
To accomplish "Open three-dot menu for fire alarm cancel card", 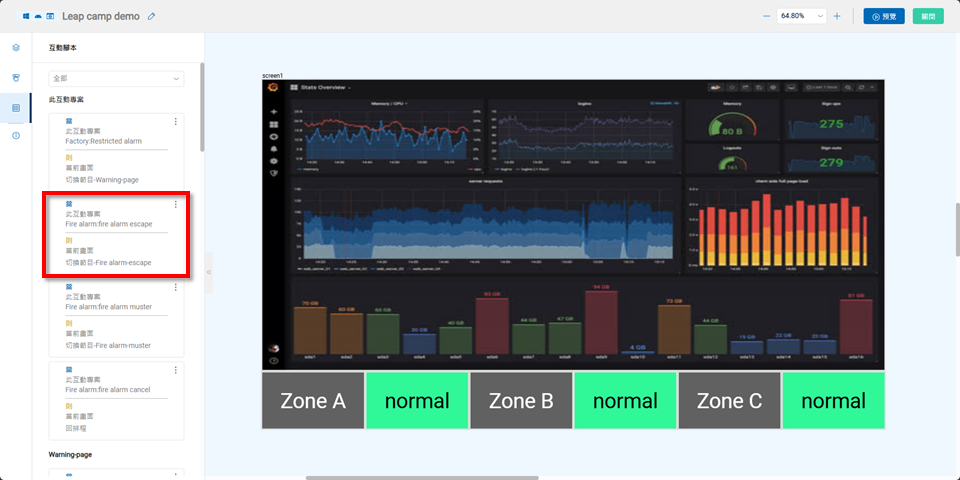I will pyautogui.click(x=176, y=370).
